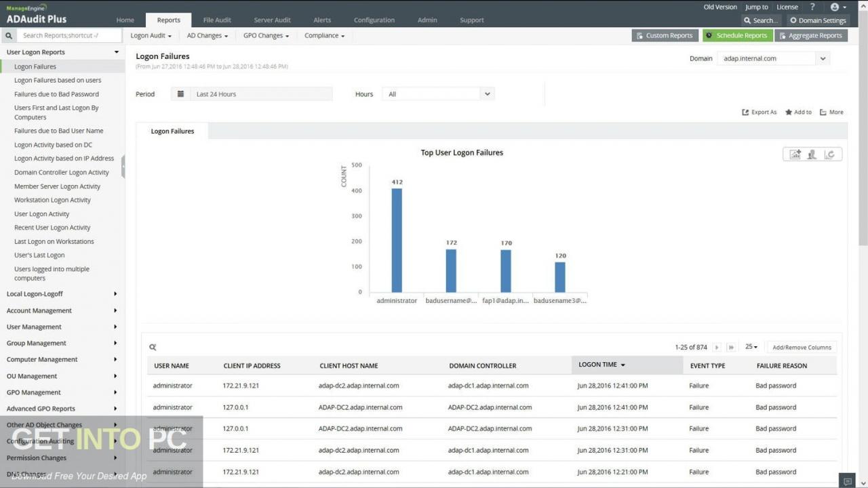Image resolution: width=868 pixels, height=488 pixels.
Task: Open the Hours All dropdown
Action: click(x=487, y=94)
